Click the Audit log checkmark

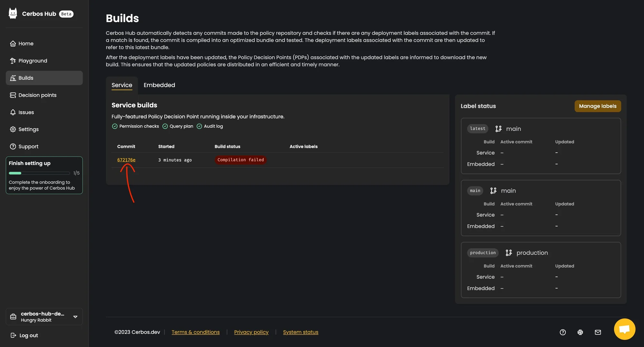tap(199, 126)
